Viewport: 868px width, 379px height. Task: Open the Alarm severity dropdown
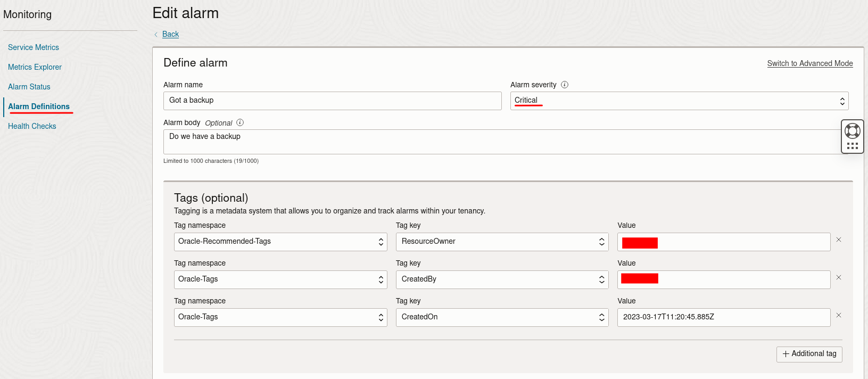679,101
